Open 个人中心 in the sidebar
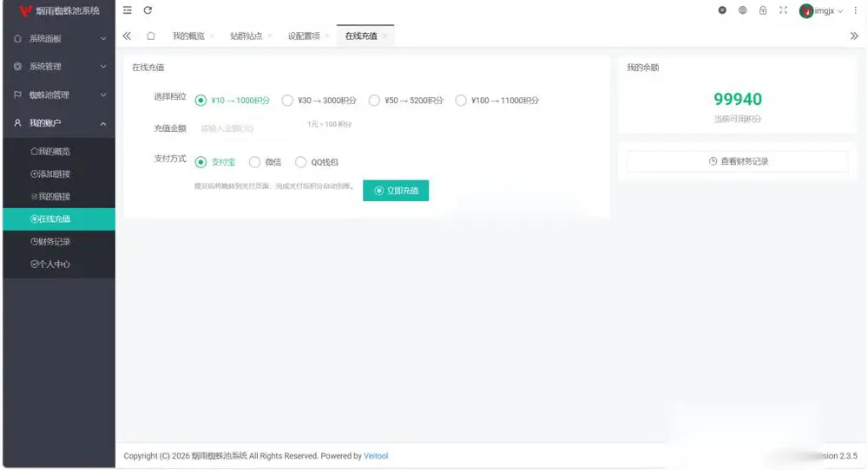The height and width of the screenshot is (470, 868). coord(59,264)
